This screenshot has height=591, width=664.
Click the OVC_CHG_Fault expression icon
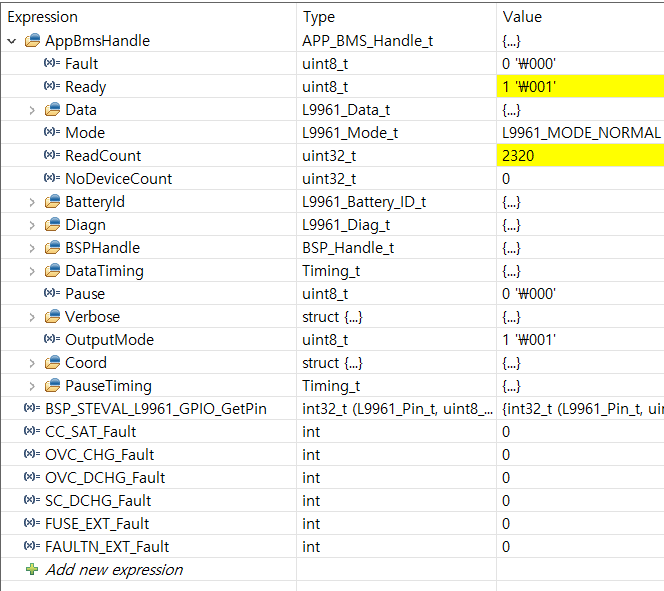[32, 454]
